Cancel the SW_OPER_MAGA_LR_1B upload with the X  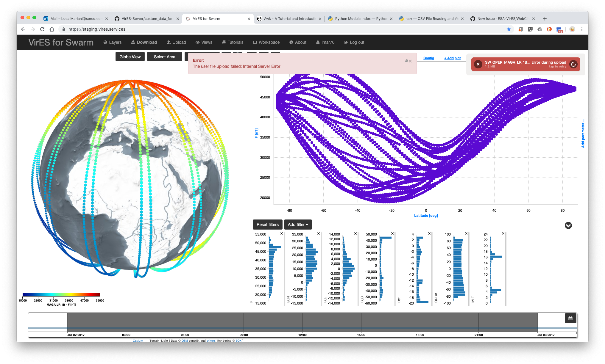(x=478, y=64)
